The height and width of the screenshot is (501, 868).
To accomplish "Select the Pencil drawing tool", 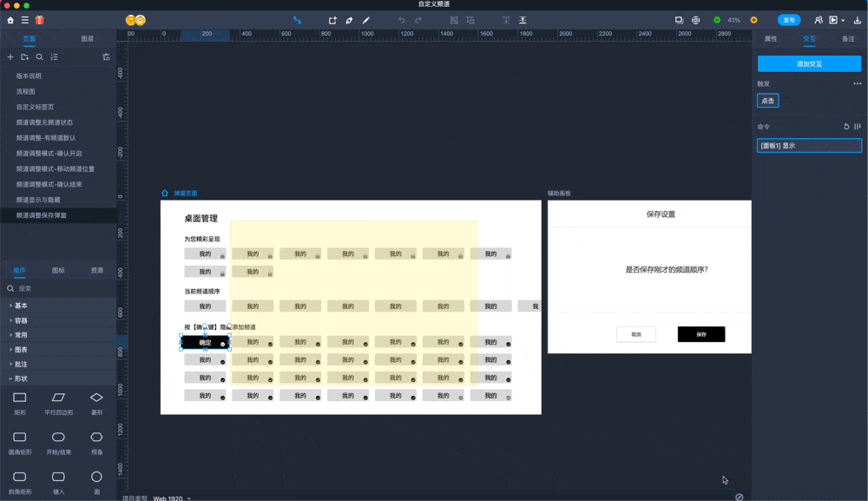I will 366,20.
